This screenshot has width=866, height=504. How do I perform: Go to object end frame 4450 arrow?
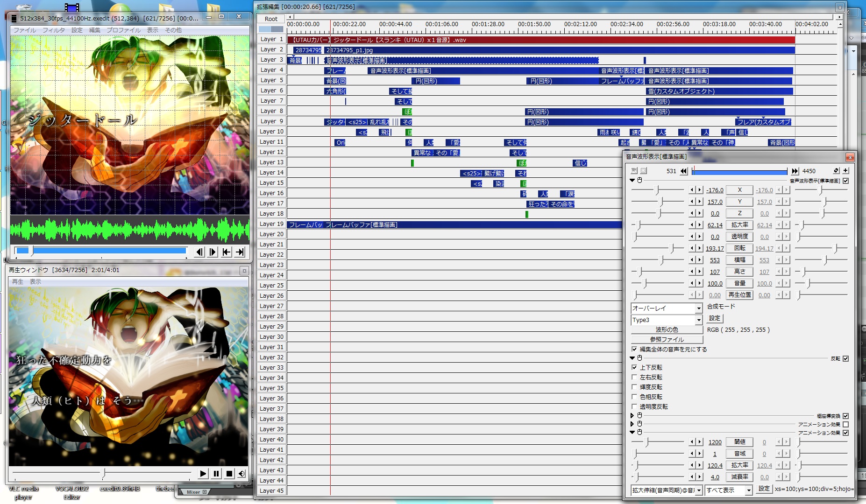(x=795, y=171)
